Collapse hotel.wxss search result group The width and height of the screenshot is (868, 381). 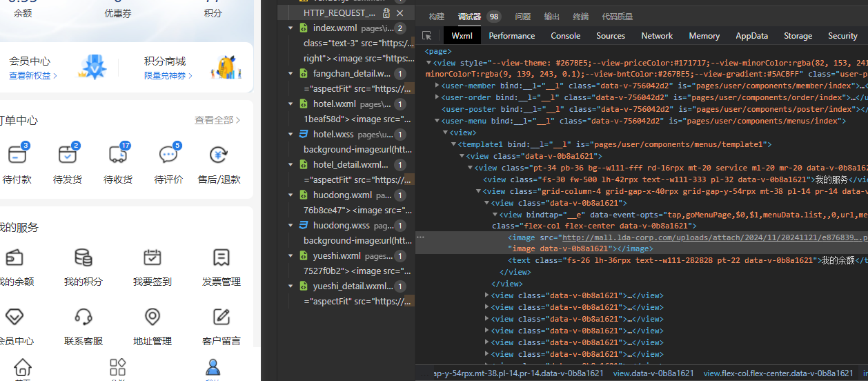click(x=291, y=135)
